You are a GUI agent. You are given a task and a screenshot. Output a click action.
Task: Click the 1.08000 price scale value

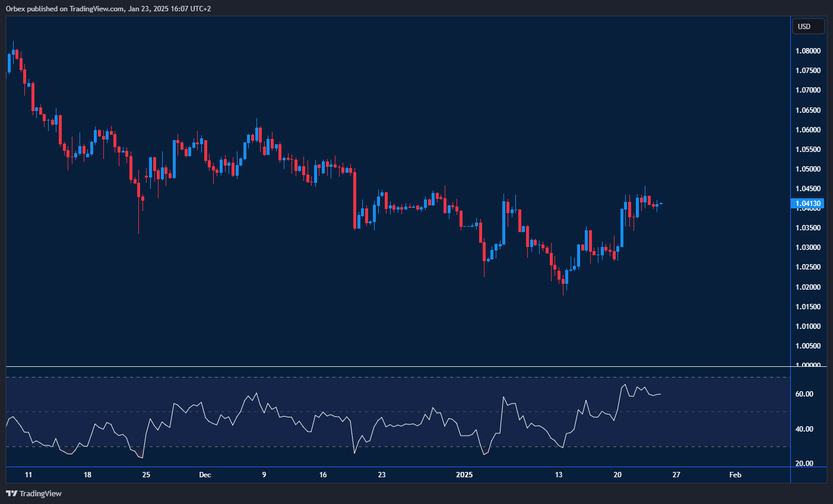pos(808,50)
